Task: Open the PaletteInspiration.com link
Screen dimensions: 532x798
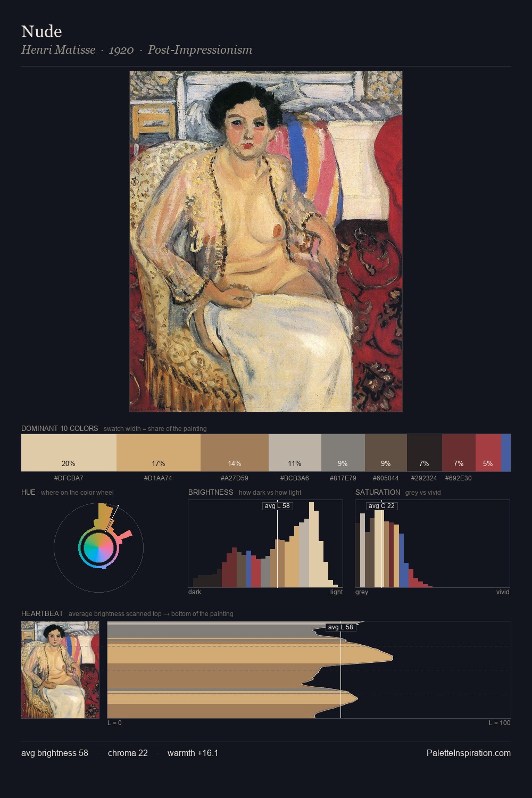Action: pos(469,753)
